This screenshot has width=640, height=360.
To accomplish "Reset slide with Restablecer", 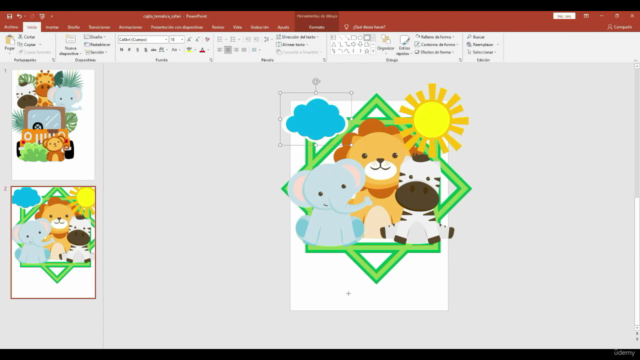I will click(x=97, y=44).
